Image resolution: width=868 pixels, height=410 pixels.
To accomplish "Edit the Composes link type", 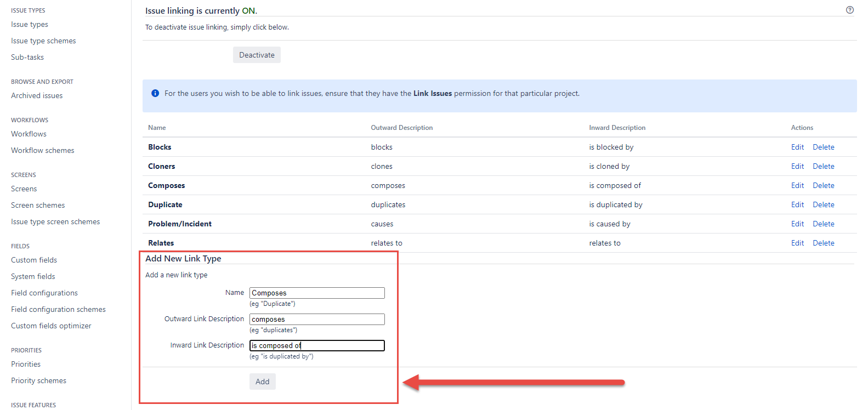I will coord(797,185).
